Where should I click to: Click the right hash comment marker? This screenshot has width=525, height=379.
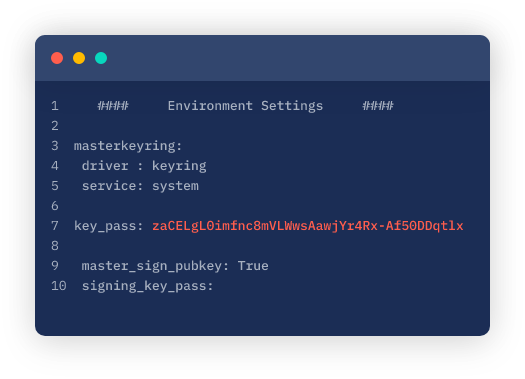(378, 106)
